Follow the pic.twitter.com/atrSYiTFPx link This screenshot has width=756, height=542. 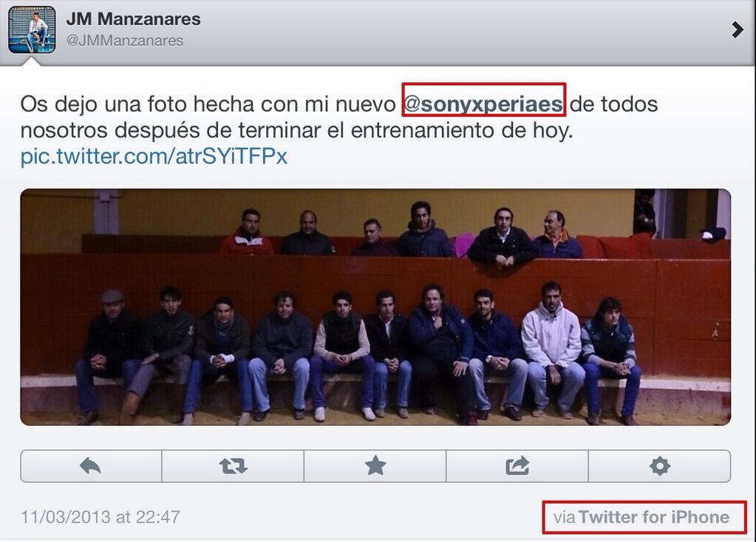coord(154,156)
